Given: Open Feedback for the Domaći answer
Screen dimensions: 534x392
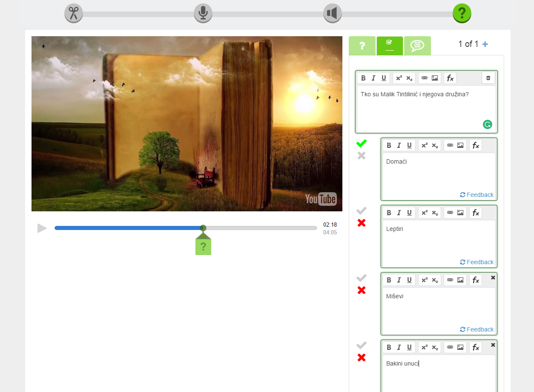Looking at the screenshot, I should 477,195.
